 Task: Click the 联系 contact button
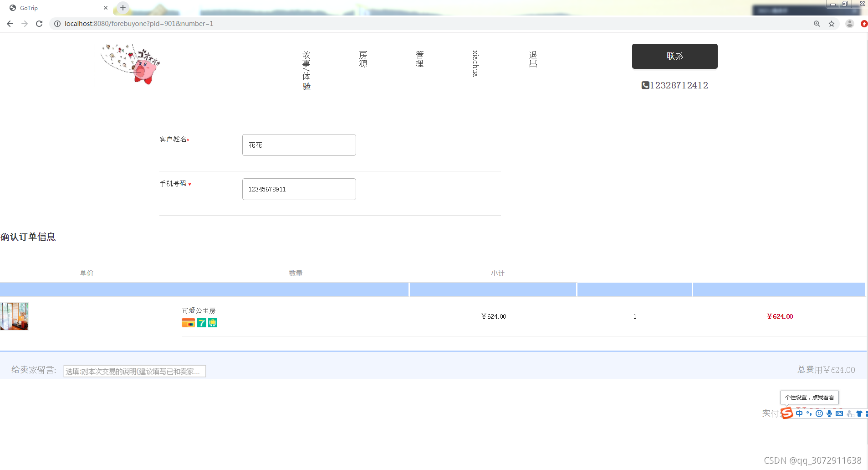pyautogui.click(x=674, y=56)
